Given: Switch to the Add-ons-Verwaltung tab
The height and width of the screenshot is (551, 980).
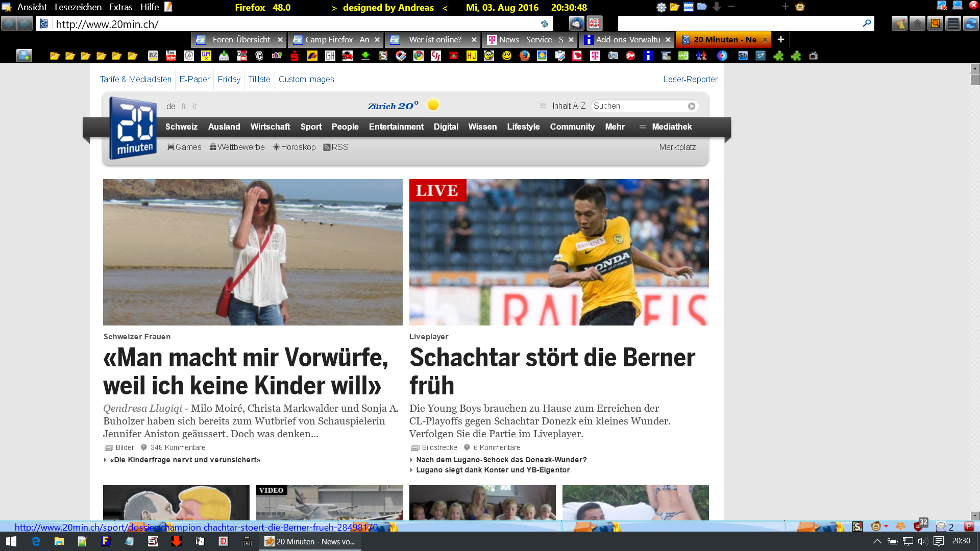Looking at the screenshot, I should [x=627, y=39].
